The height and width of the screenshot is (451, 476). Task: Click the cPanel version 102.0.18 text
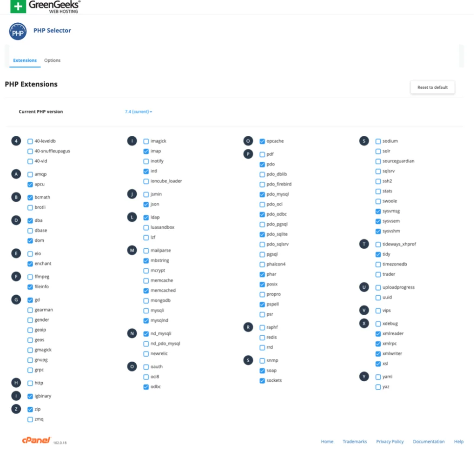pos(60,443)
